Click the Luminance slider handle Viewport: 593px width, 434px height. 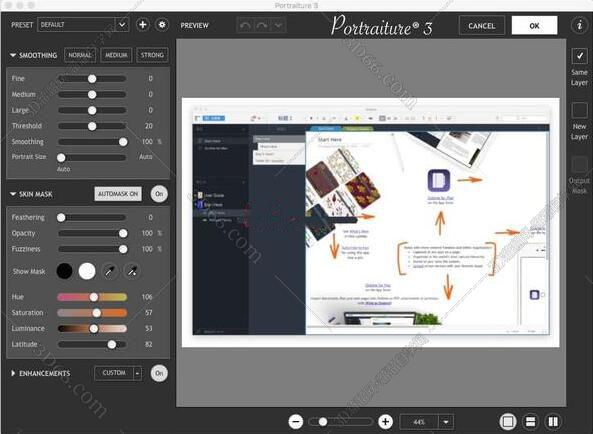pyautogui.click(x=94, y=329)
